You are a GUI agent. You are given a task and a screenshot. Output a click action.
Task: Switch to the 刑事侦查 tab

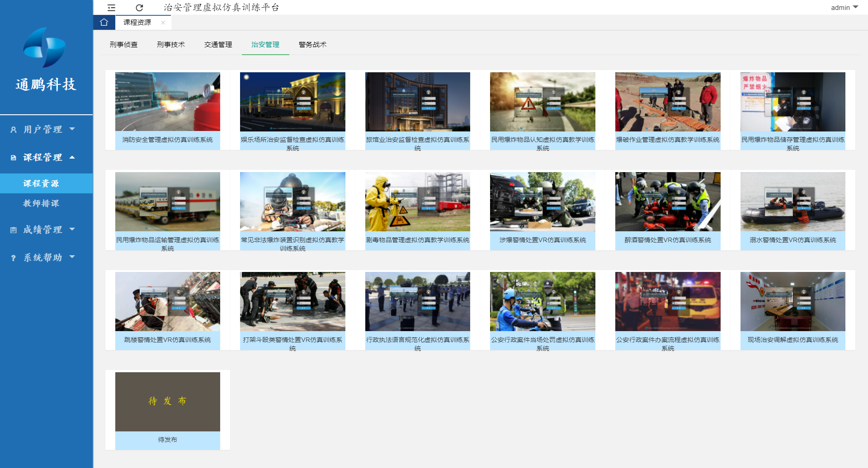point(123,44)
